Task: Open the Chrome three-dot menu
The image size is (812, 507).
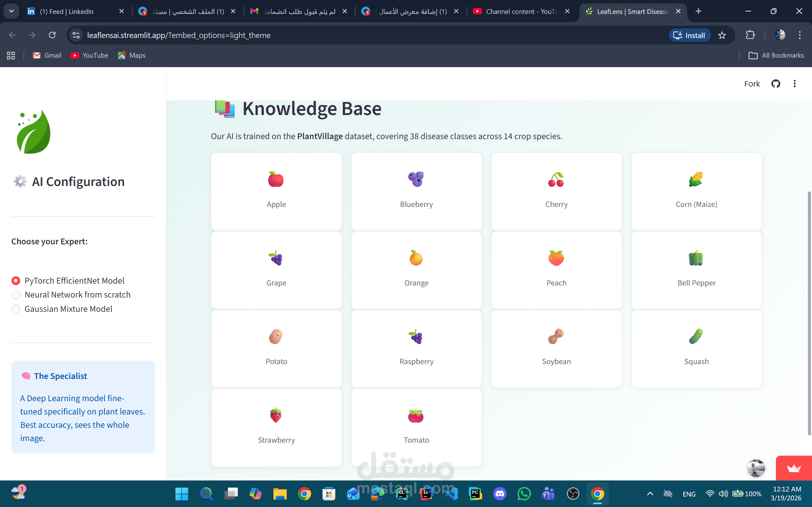Action: (800, 35)
